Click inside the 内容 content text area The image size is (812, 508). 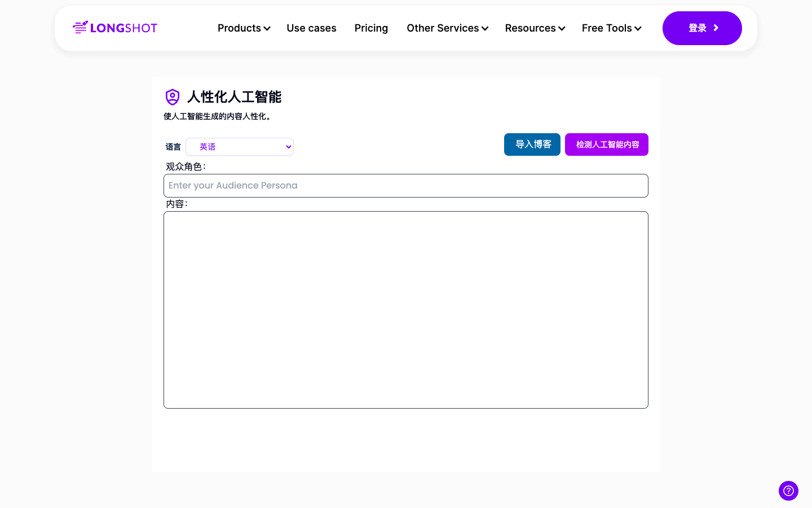tap(406, 310)
